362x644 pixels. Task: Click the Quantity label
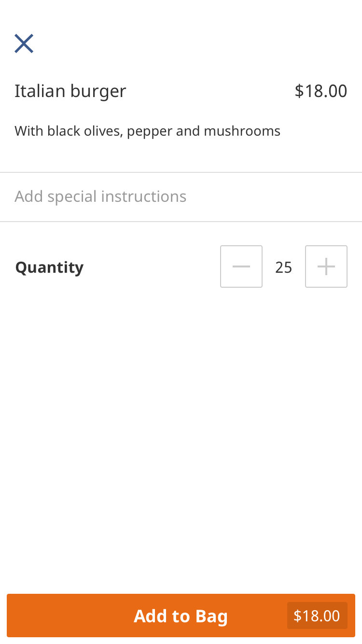49,267
